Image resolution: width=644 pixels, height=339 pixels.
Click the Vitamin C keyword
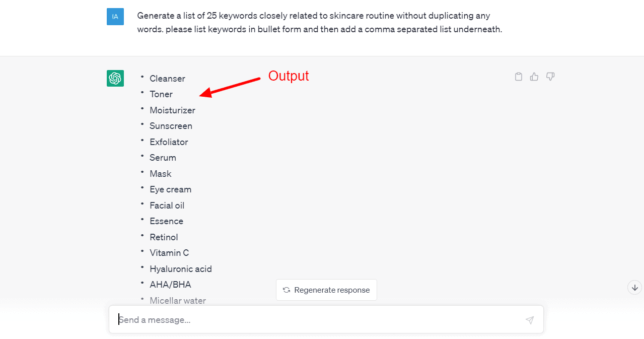click(169, 253)
